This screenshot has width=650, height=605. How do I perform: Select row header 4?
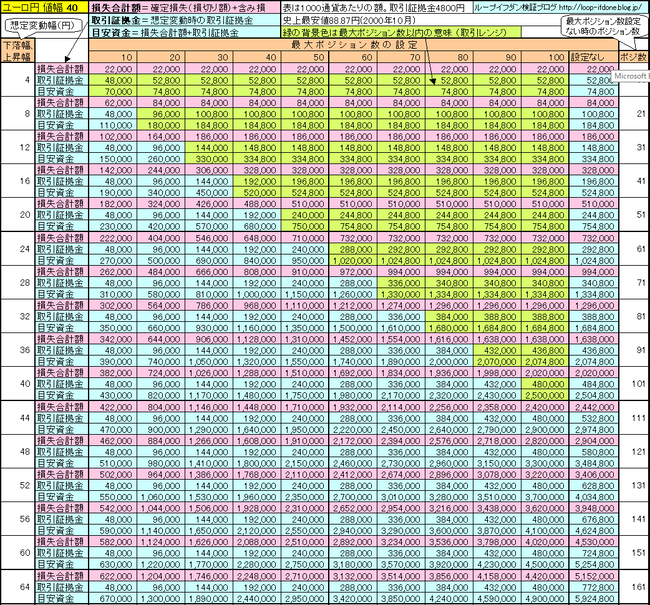(x=17, y=80)
